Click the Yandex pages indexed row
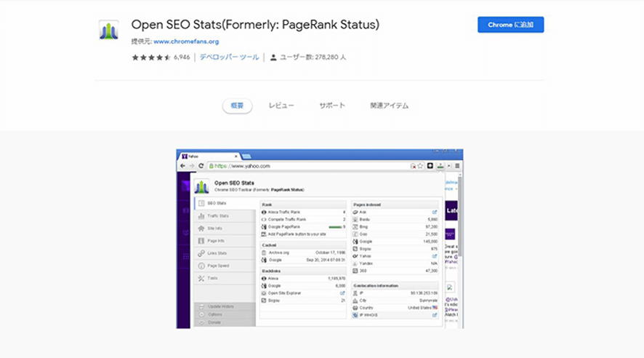 click(395, 263)
